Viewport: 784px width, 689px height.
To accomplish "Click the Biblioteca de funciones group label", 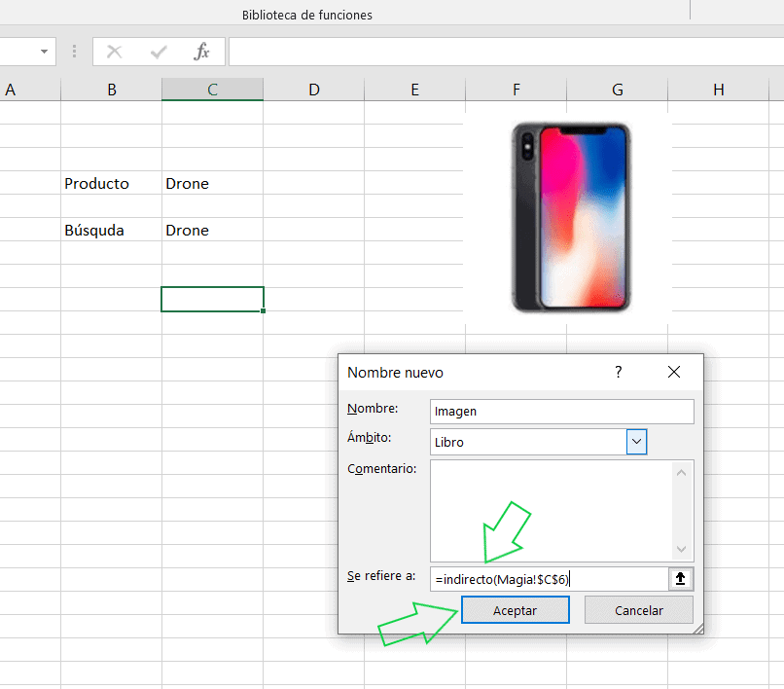I will pos(307,15).
